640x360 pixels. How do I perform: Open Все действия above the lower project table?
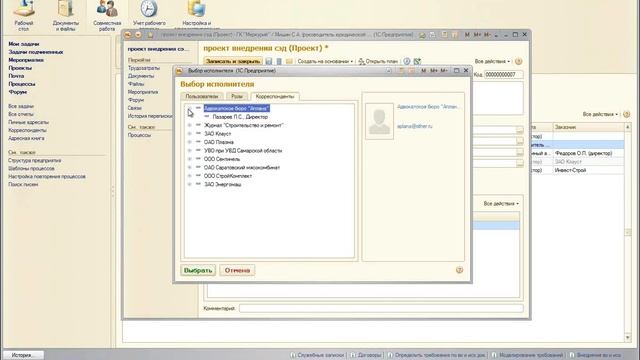click(501, 203)
